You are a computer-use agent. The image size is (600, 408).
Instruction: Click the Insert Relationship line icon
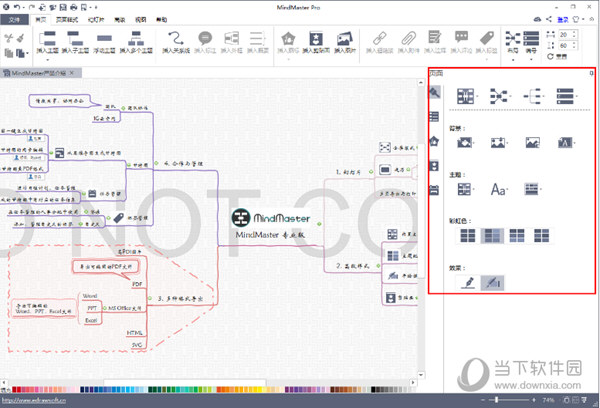[176, 38]
